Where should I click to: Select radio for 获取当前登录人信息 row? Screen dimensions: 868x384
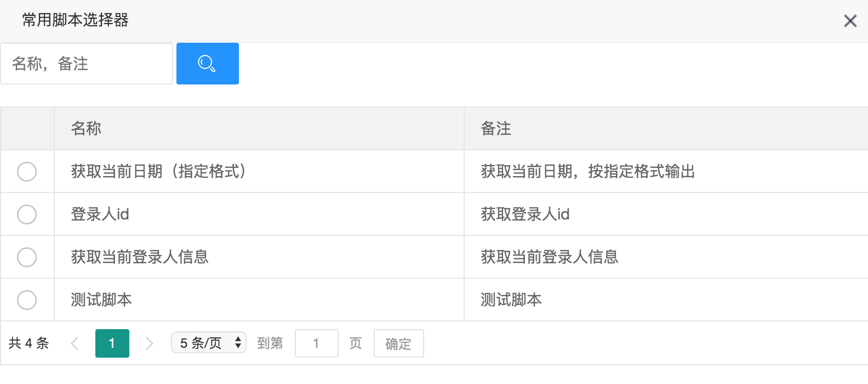27,257
